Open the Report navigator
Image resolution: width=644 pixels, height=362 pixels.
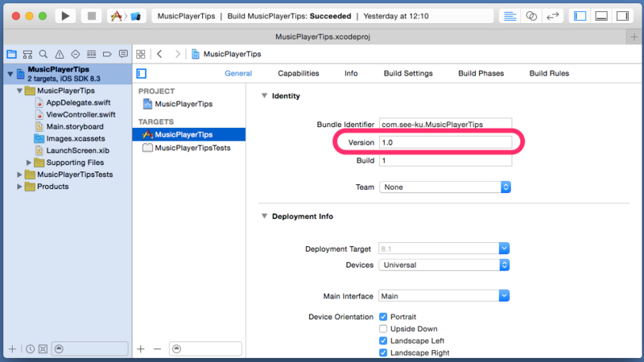(123, 54)
